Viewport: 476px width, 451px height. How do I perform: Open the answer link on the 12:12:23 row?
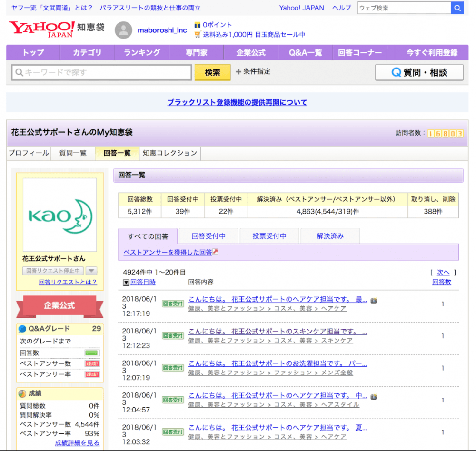(x=278, y=331)
